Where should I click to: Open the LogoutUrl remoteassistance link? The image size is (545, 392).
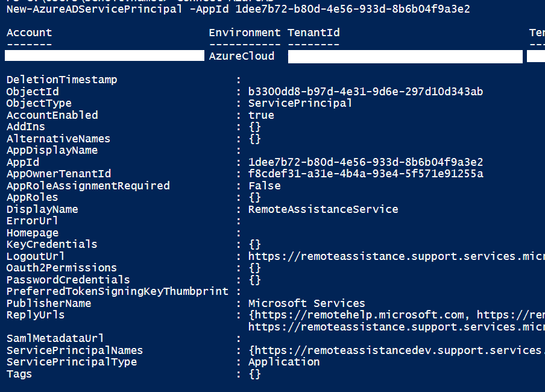[396, 256]
